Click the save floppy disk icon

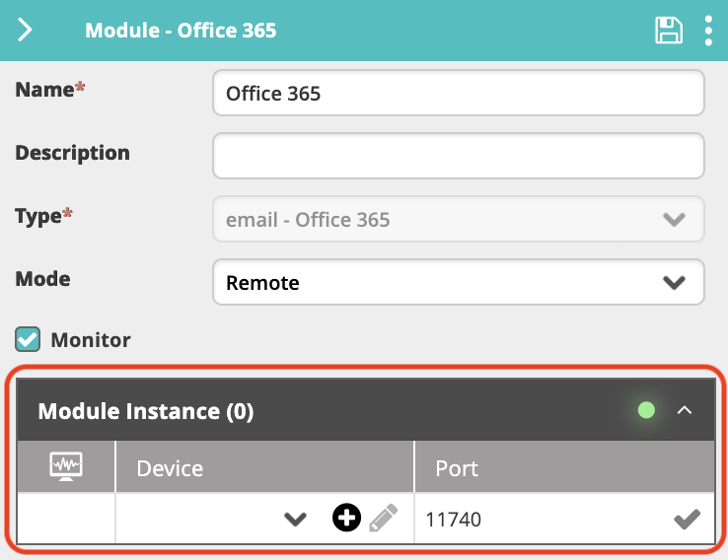[669, 31]
